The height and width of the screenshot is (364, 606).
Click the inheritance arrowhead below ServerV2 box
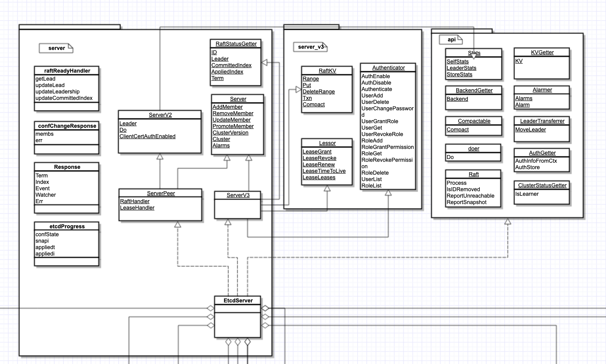pyautogui.click(x=160, y=157)
